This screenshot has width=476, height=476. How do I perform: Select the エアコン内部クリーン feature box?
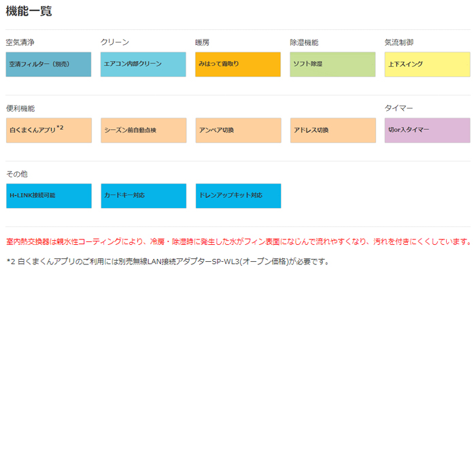(x=143, y=64)
